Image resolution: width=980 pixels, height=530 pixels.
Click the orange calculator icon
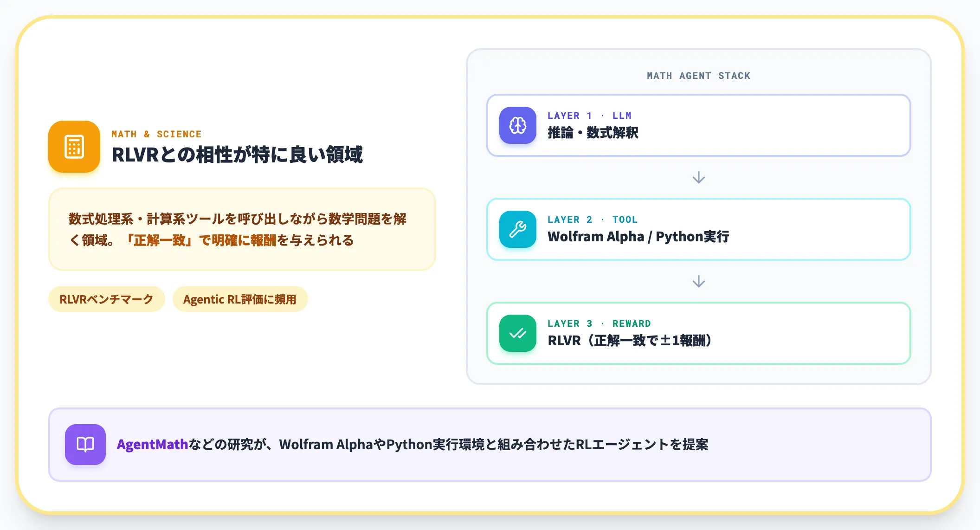[x=74, y=147]
